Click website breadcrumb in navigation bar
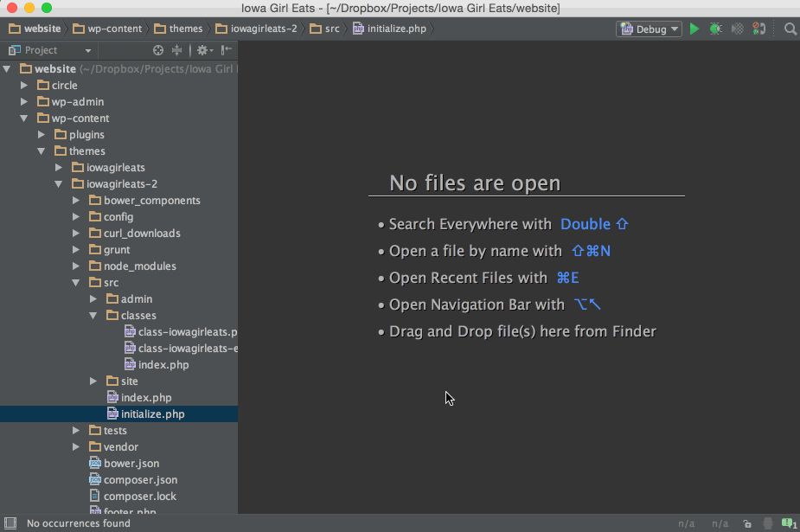This screenshot has width=800, height=532. point(35,29)
